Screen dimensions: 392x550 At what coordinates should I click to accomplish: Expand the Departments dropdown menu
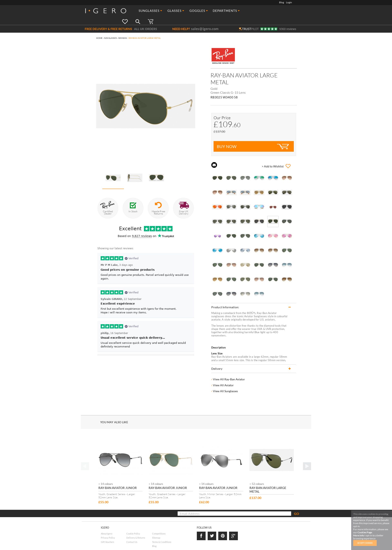pyautogui.click(x=226, y=11)
